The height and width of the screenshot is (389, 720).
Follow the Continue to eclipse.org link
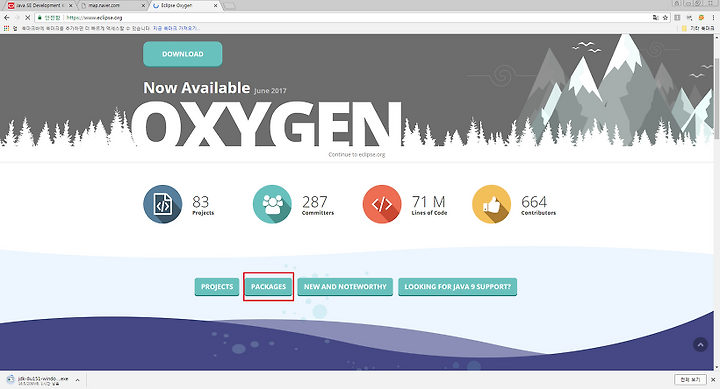pos(357,155)
